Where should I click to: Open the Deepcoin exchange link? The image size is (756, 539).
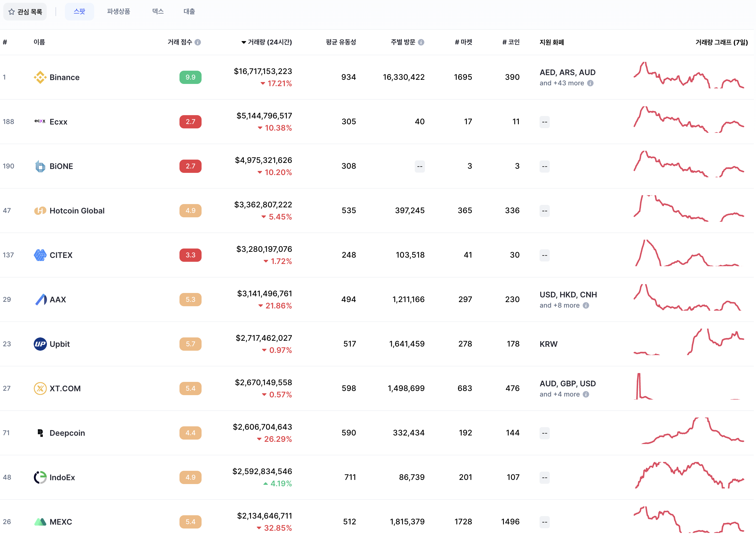pos(67,433)
